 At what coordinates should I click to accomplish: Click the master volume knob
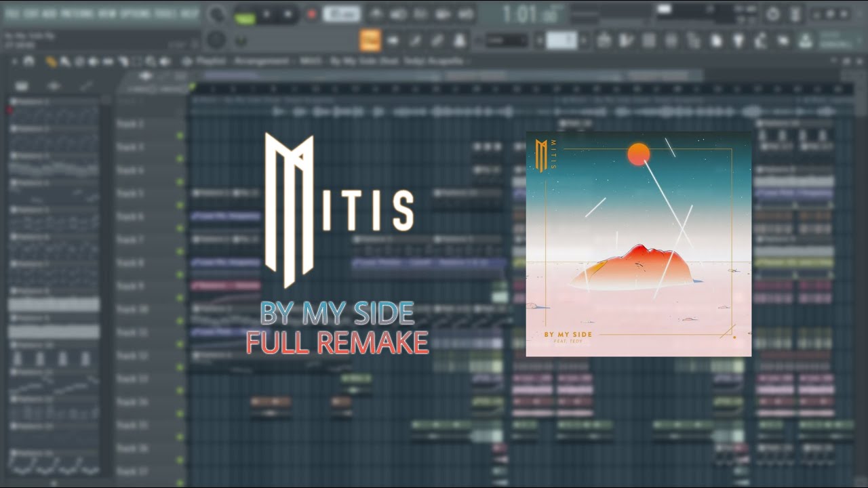tap(216, 14)
